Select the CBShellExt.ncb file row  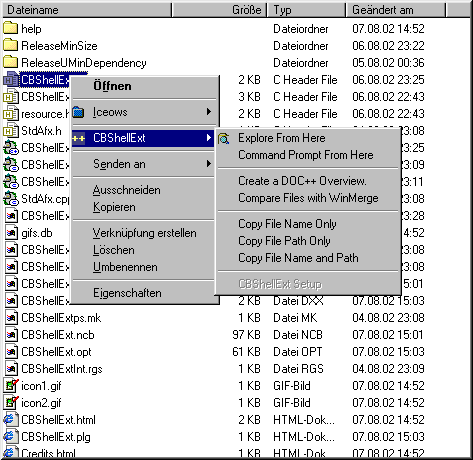click(x=213, y=335)
